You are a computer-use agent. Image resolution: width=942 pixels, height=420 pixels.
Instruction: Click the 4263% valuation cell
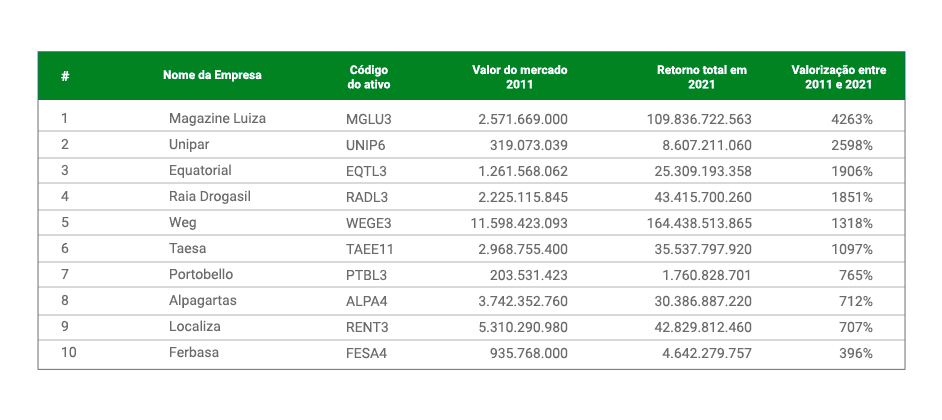point(852,119)
